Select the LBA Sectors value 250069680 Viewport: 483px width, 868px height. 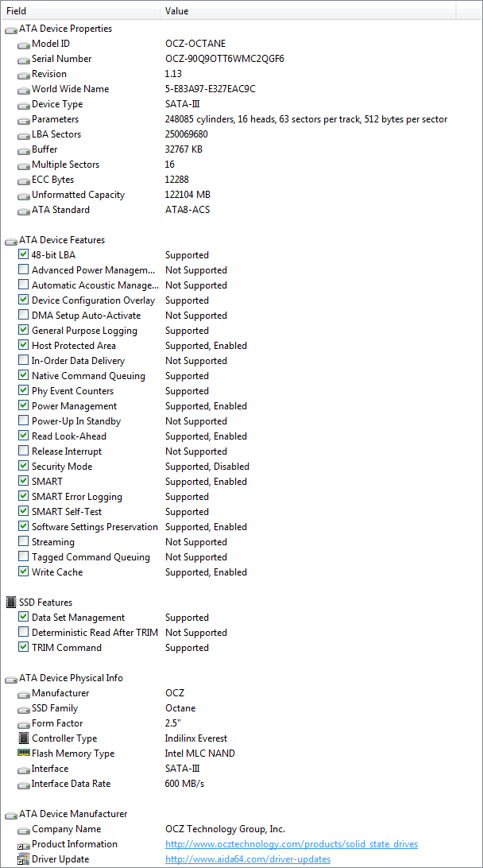(187, 134)
